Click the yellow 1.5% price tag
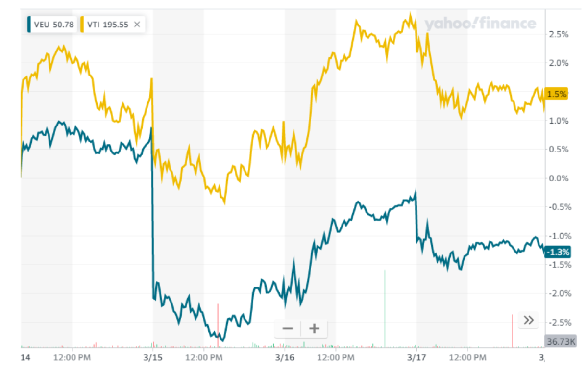 tap(558, 94)
